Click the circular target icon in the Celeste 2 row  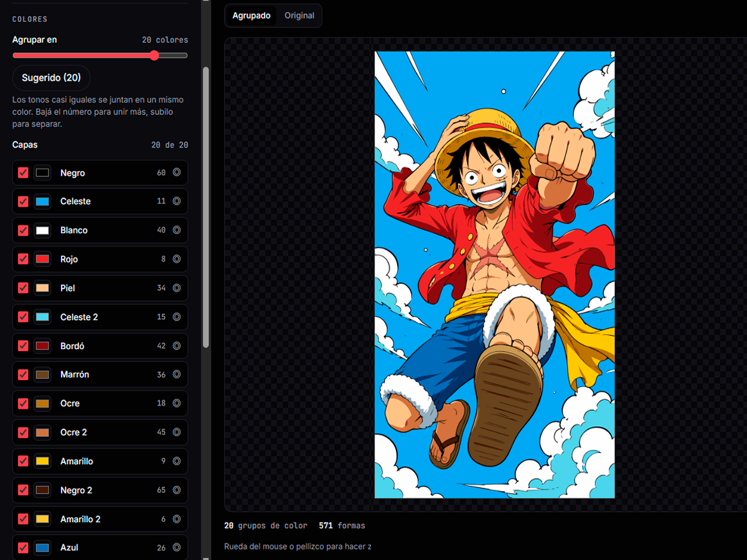177,317
